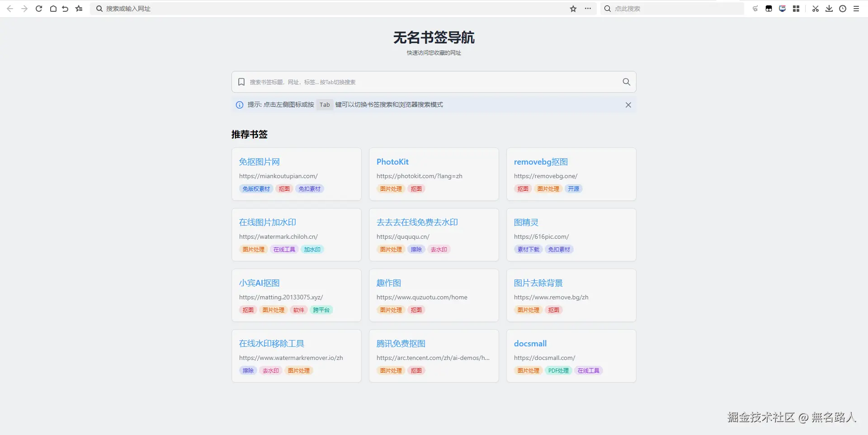The height and width of the screenshot is (435, 868).
Task: Open the 腾讯免费抠图 bookmark
Action: [401, 344]
